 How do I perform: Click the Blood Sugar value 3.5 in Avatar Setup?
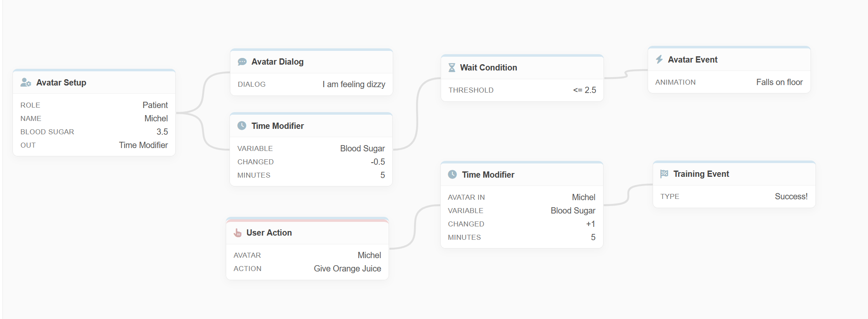[162, 131]
